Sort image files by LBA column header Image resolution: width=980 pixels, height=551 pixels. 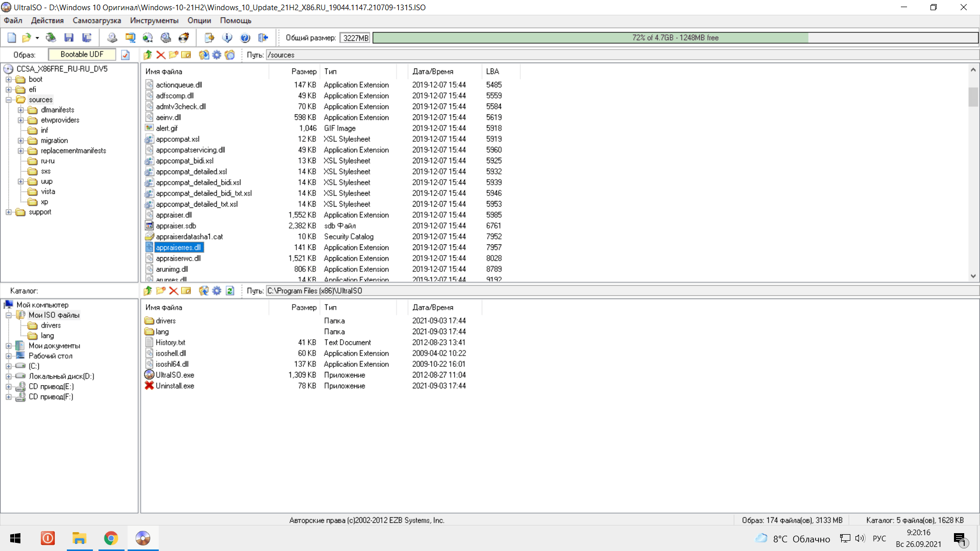[501, 71]
